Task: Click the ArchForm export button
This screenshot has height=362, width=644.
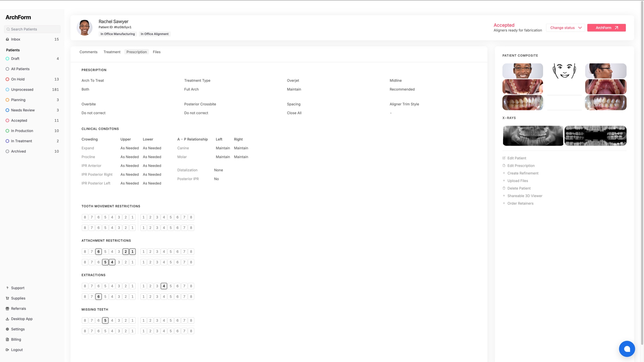Action: coord(606,28)
